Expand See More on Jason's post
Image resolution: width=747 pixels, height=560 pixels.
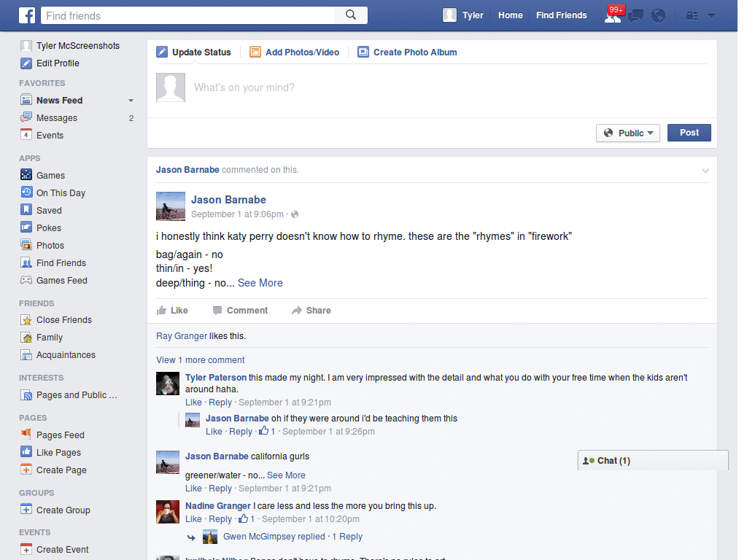click(x=260, y=283)
